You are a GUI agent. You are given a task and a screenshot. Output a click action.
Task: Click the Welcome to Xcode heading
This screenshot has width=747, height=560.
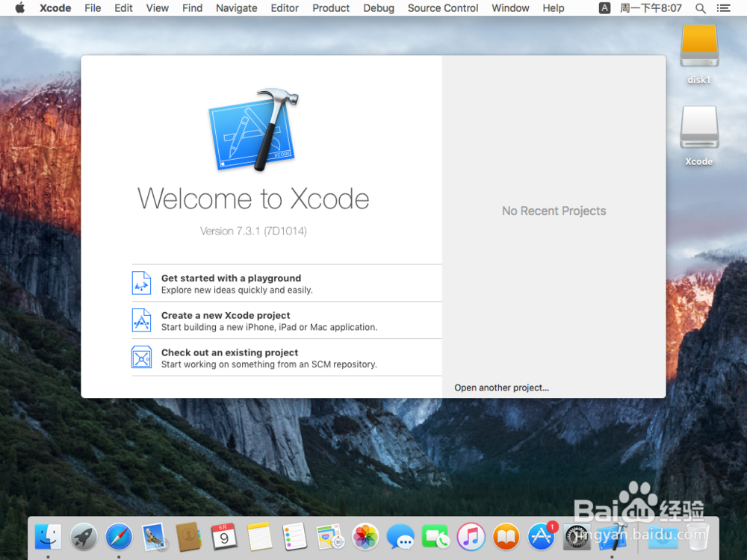(x=253, y=199)
